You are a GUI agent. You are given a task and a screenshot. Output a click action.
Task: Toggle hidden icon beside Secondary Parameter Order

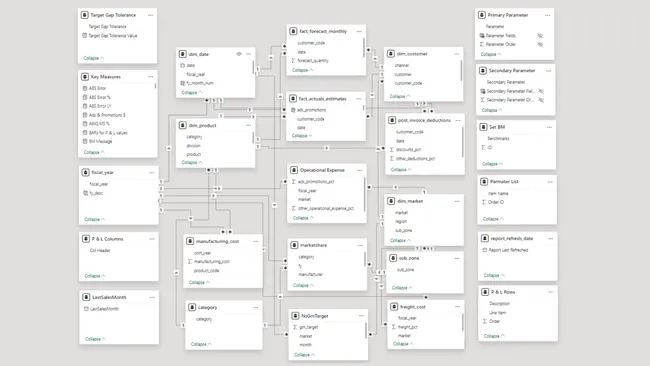pyautogui.click(x=541, y=100)
